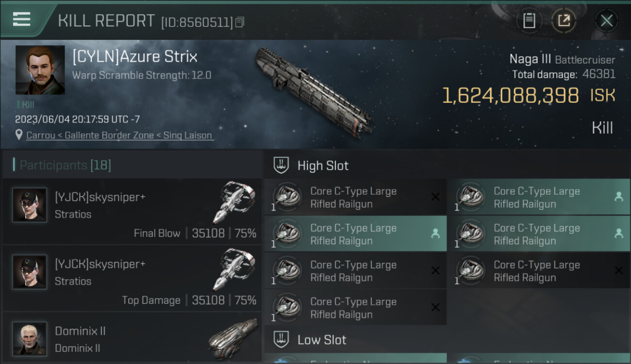Open Dominix II participant entry
The image size is (631, 364).
132,339
